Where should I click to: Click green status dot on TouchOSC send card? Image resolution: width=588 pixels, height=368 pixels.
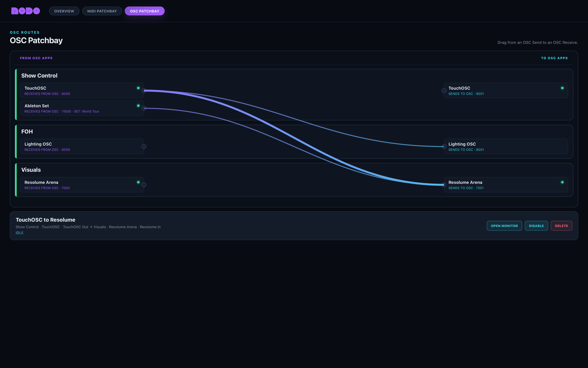[x=562, y=88]
